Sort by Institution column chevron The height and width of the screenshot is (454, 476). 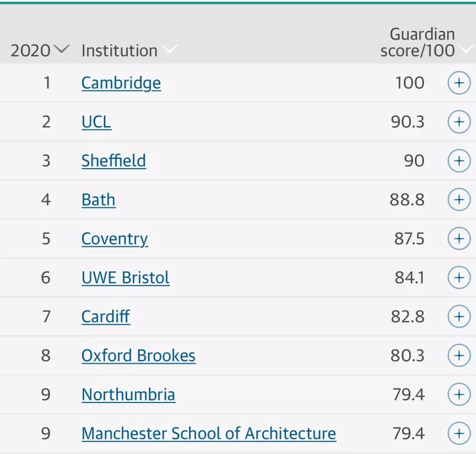point(129,50)
